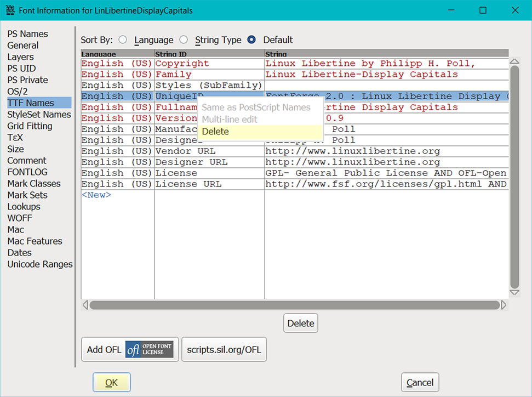Switch to the Mac Features section

[x=35, y=241]
